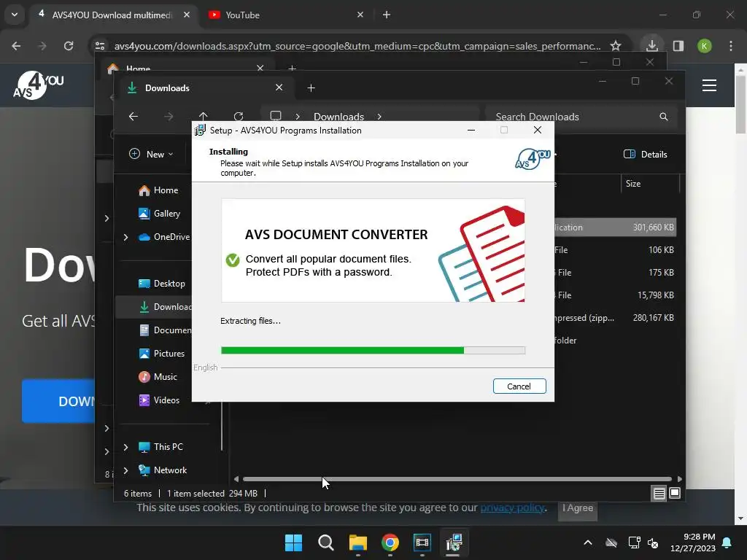Image resolution: width=747 pixels, height=560 pixels.
Task: Select Network in the sidebar
Action: click(163, 470)
